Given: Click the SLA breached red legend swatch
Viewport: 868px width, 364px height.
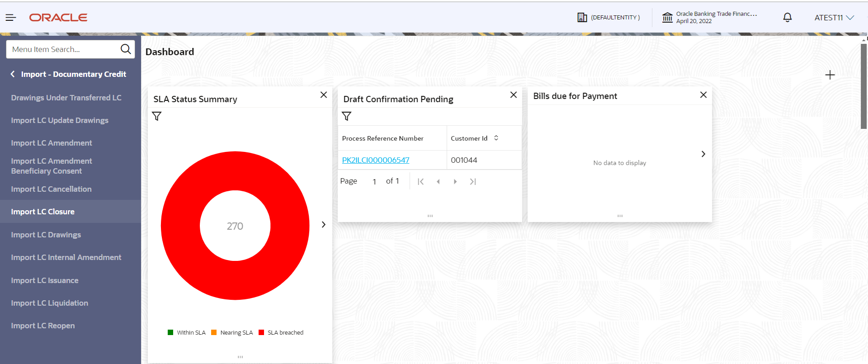Looking at the screenshot, I should pos(261,332).
